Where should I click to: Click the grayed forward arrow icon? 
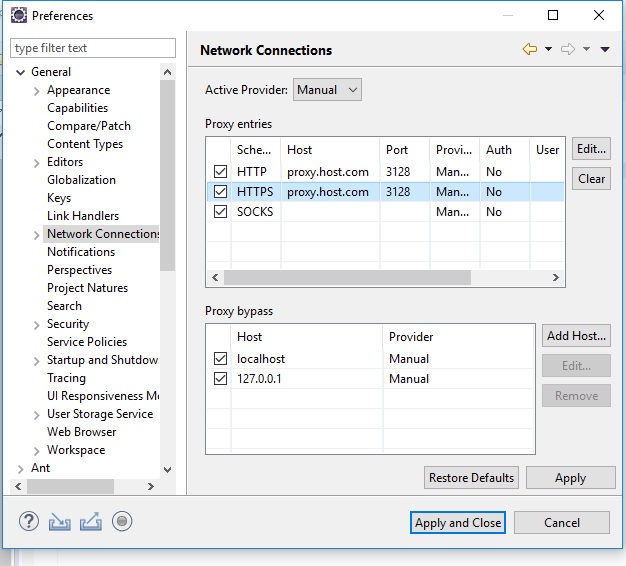(568, 49)
